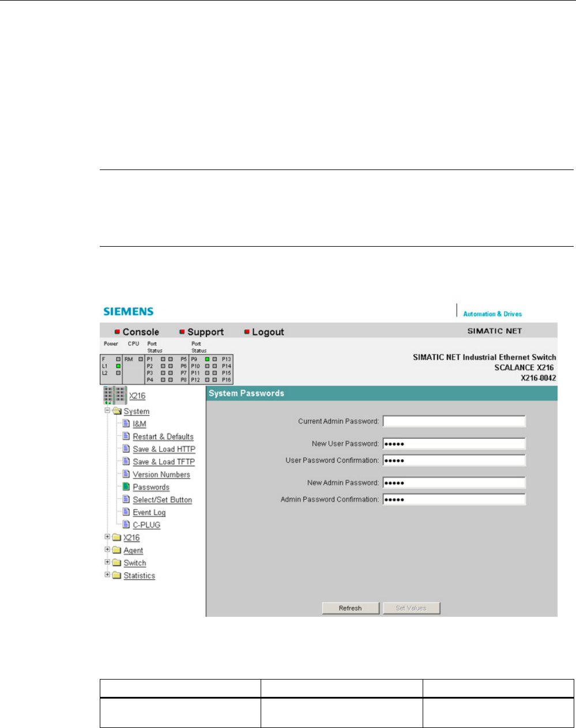This screenshot has width=576, height=728.
Task: Collapse the System folder
Action: (107, 411)
